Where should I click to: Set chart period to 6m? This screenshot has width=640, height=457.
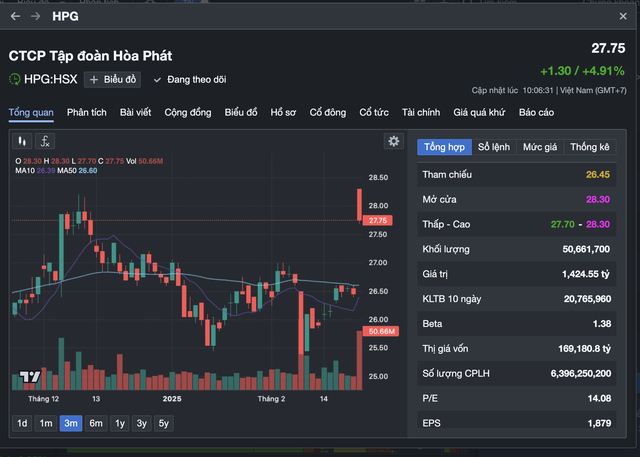pyautogui.click(x=95, y=423)
